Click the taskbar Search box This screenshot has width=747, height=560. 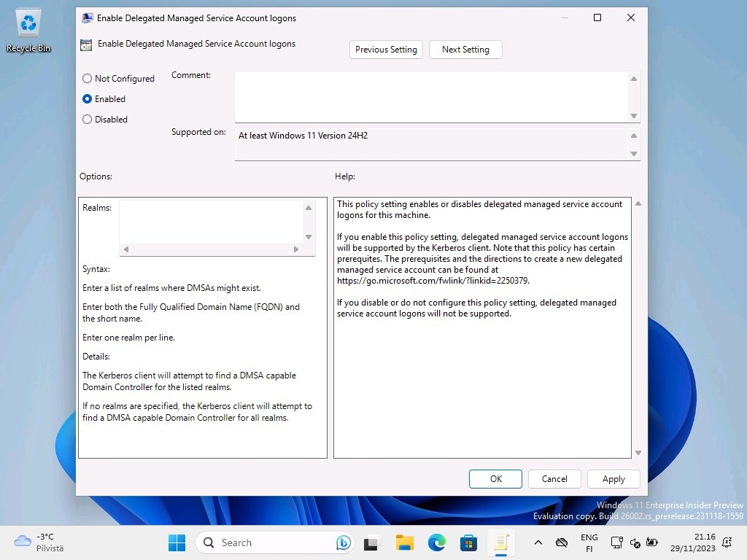click(x=275, y=542)
